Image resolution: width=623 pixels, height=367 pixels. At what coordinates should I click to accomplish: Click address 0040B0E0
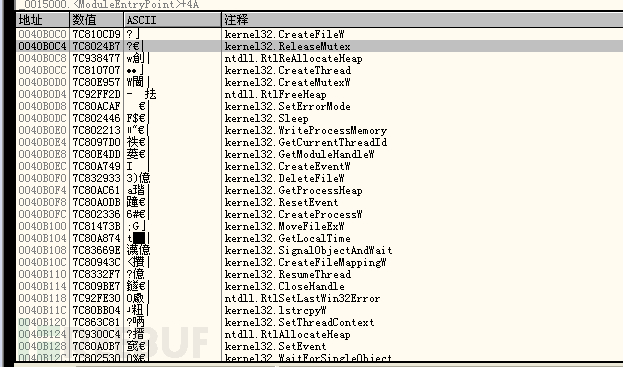pyautogui.click(x=43, y=130)
